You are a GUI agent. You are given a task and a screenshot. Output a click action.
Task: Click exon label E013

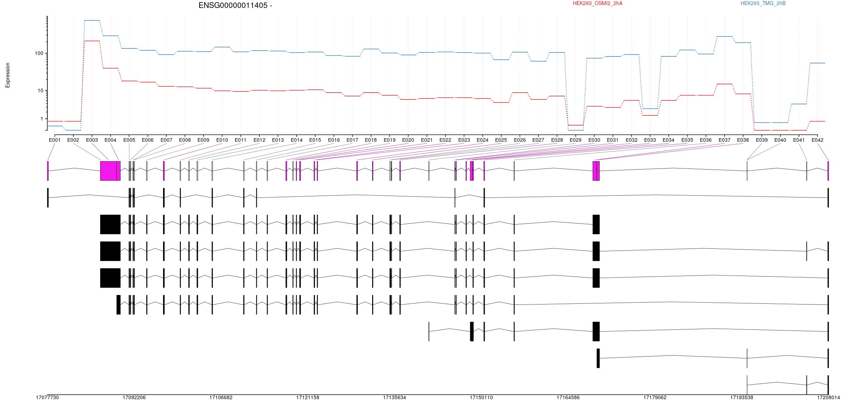pos(278,140)
